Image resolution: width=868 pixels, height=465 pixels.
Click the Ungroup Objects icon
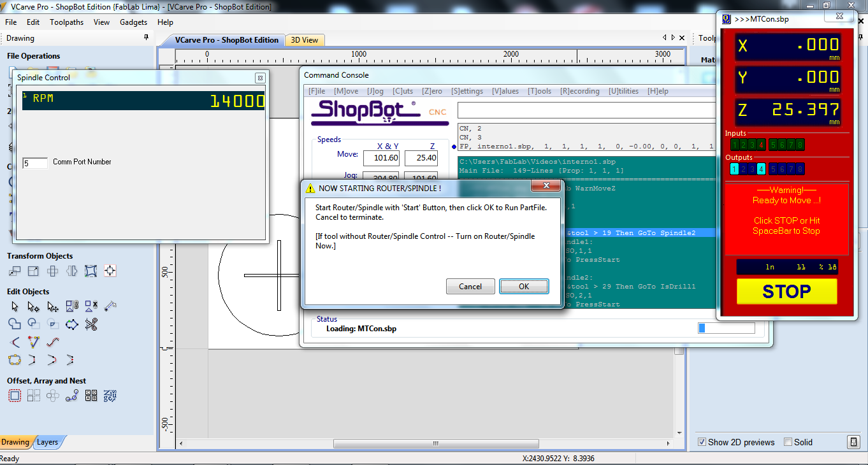[x=91, y=306]
